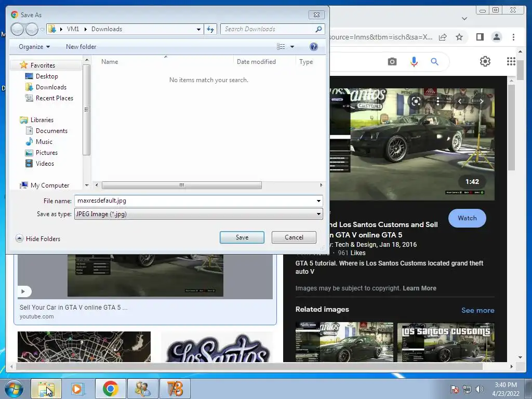The width and height of the screenshot is (532, 399).
Task: Select Downloads under Favorites
Action: pos(51,87)
